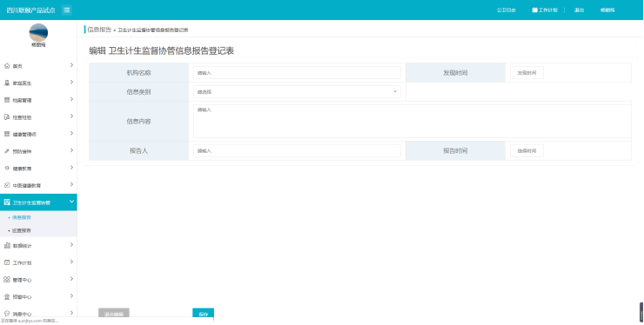The height and width of the screenshot is (325, 644).
Task: Click the 中医健康教育 sidebar icon
Action: [7, 185]
